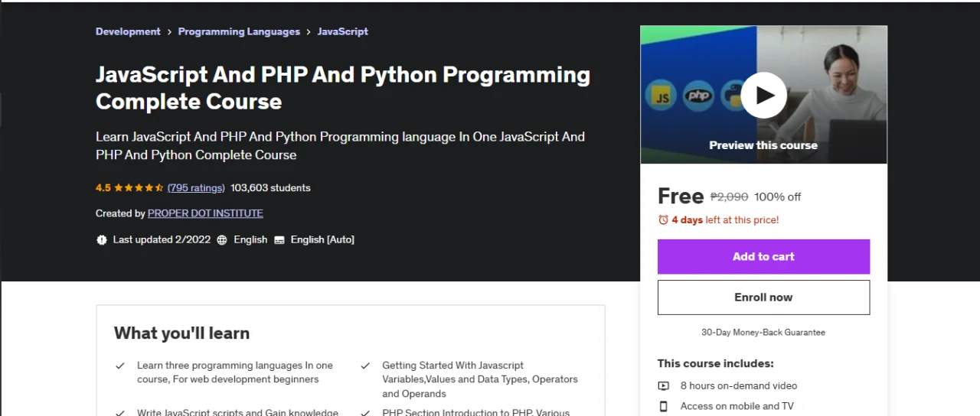Click 'English [Auto]' captions text

tap(322, 239)
